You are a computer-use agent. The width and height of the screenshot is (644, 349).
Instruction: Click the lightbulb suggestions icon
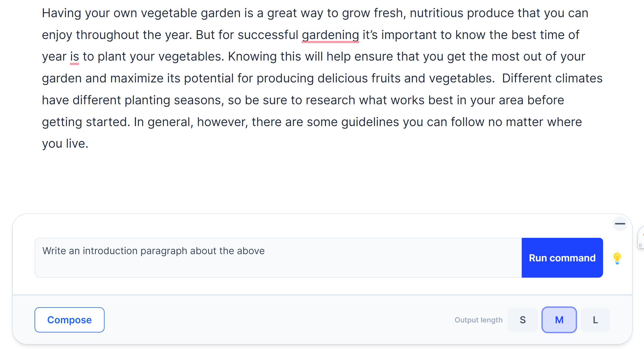[x=617, y=258]
